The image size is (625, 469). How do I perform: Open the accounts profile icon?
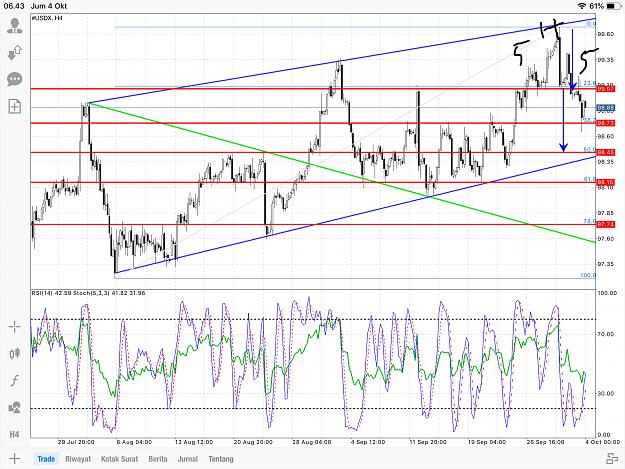click(x=15, y=26)
